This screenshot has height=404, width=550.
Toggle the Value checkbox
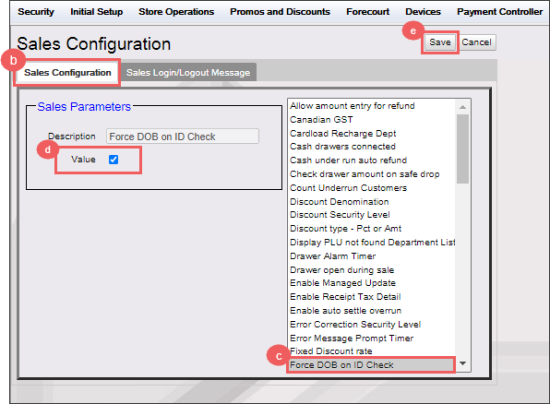coord(113,160)
